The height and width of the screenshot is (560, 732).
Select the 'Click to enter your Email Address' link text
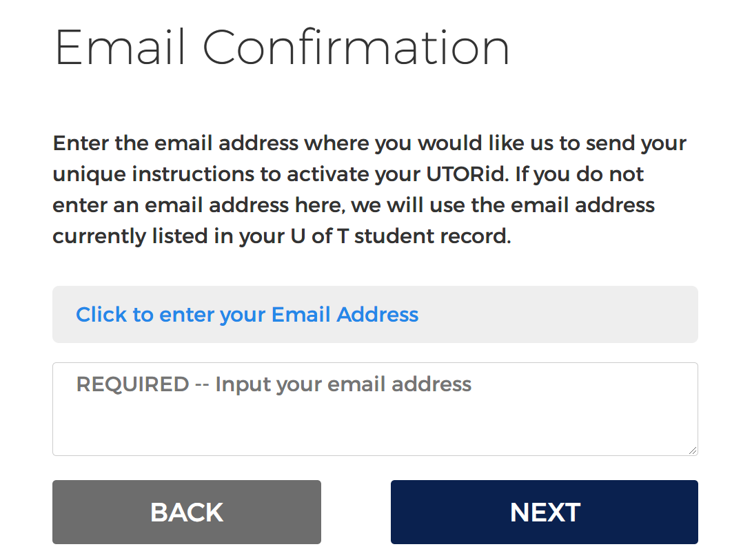tap(247, 315)
